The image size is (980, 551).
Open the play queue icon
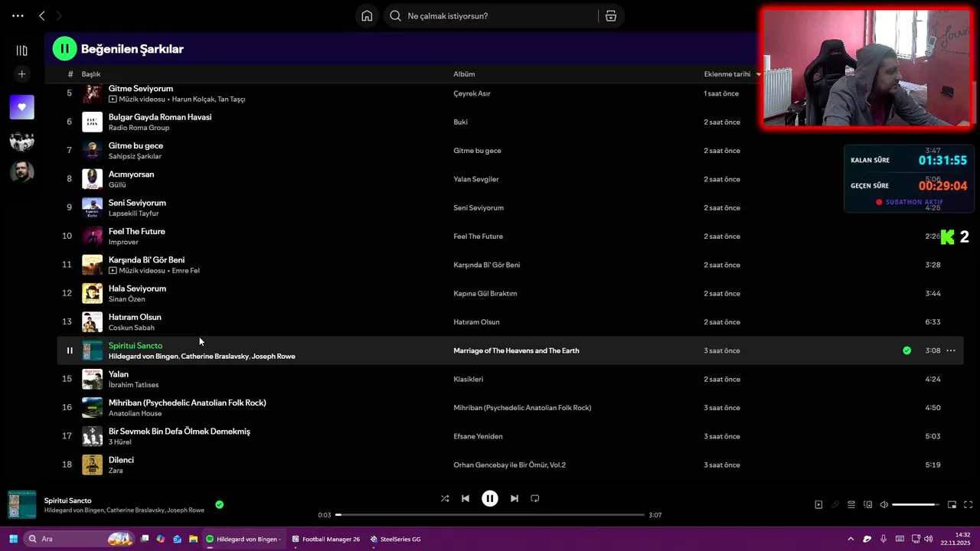851,504
